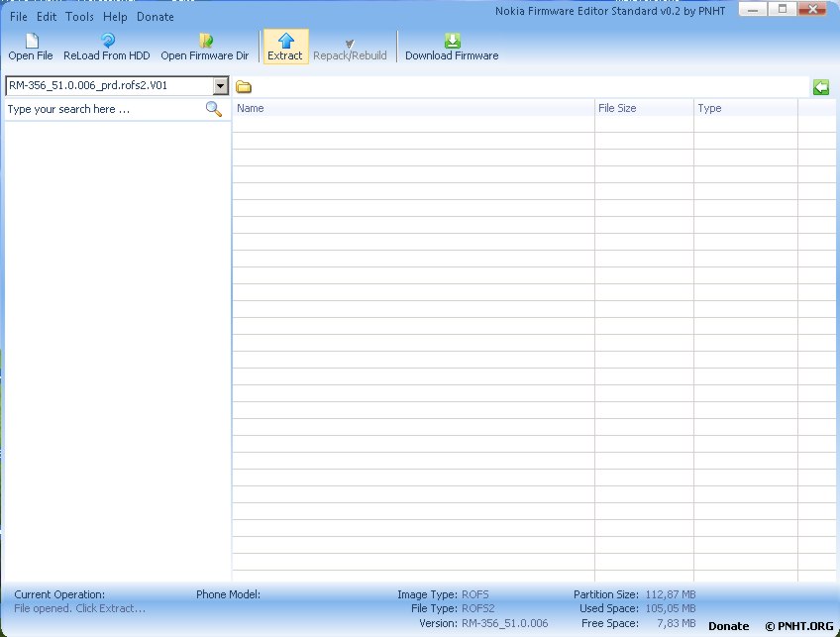840x637 pixels.
Task: Open the Help menu
Action: coord(115,17)
